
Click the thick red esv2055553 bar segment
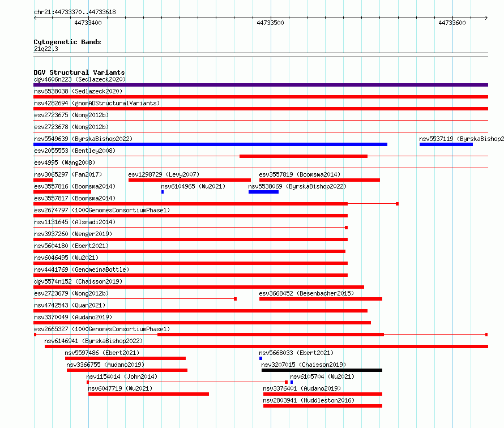[304, 156]
